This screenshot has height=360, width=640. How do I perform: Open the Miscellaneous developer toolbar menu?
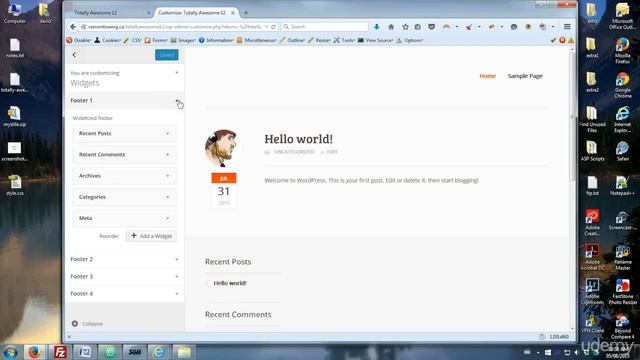pyautogui.click(x=257, y=40)
